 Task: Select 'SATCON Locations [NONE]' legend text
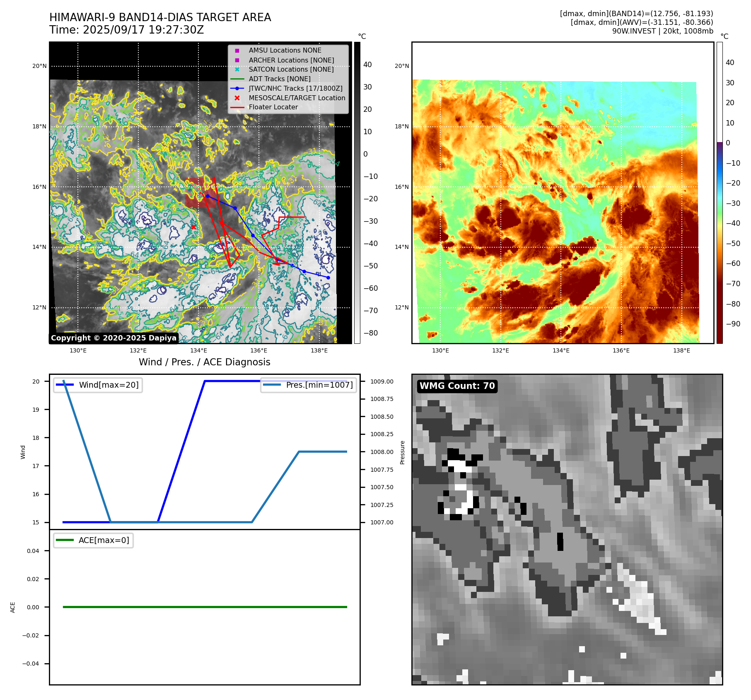(291, 70)
